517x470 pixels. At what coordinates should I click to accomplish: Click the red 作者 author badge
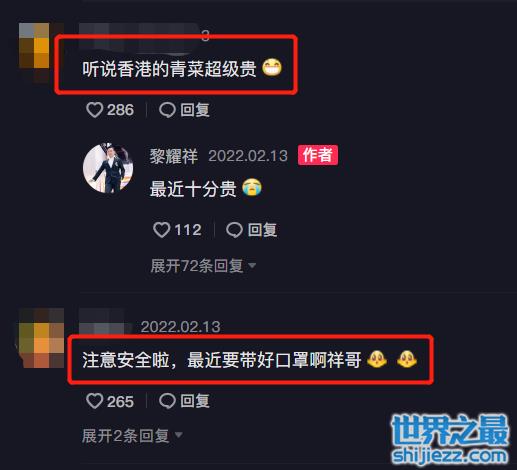(318, 155)
